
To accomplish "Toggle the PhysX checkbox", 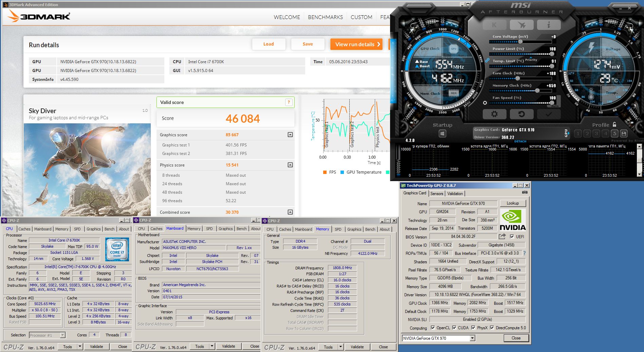I will 473,328.
